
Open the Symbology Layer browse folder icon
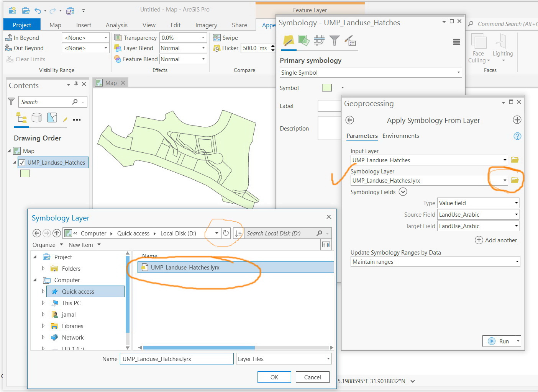pos(515,180)
